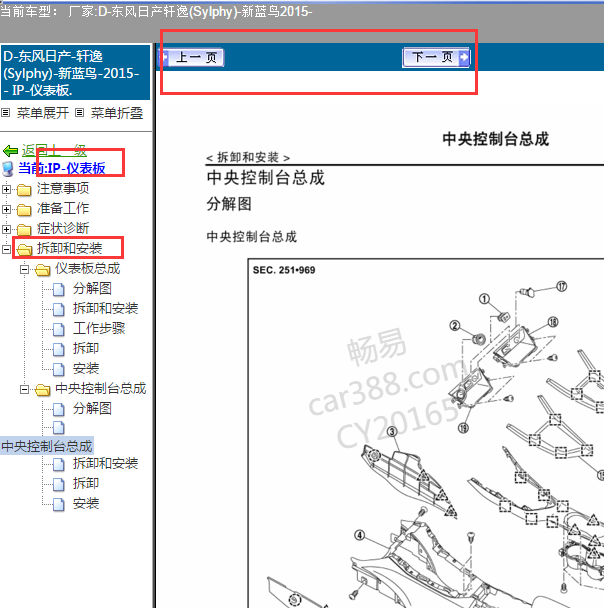Click the 症状诊断 folder icon
This screenshot has width=604, height=608.
tap(24, 230)
